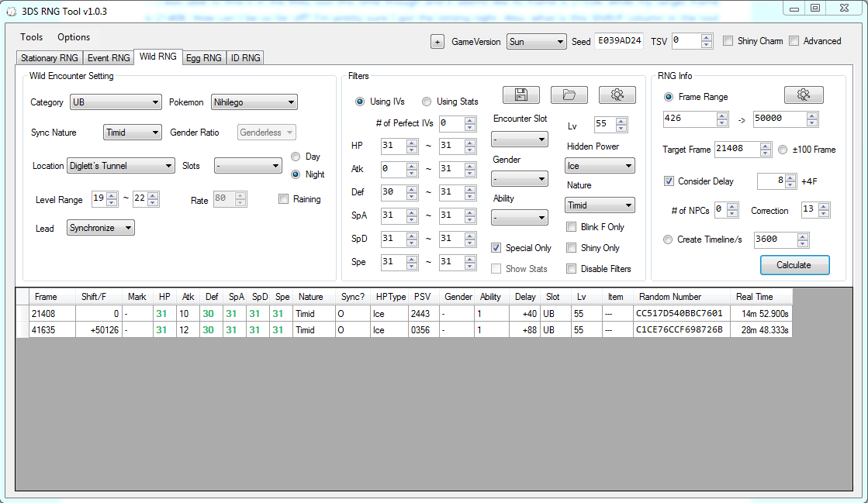Viewport: 868px width, 503px height.
Task: Click the HP minimum IV spinner
Action: pos(412,146)
